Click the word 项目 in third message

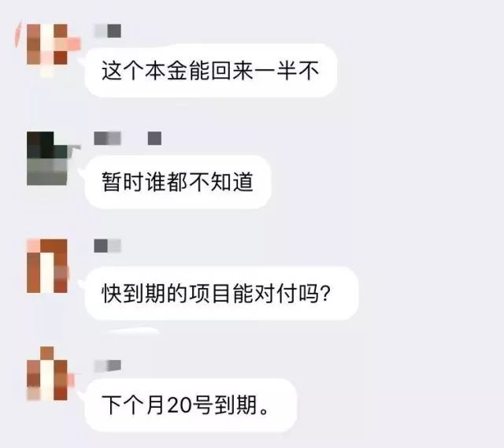pos(210,294)
